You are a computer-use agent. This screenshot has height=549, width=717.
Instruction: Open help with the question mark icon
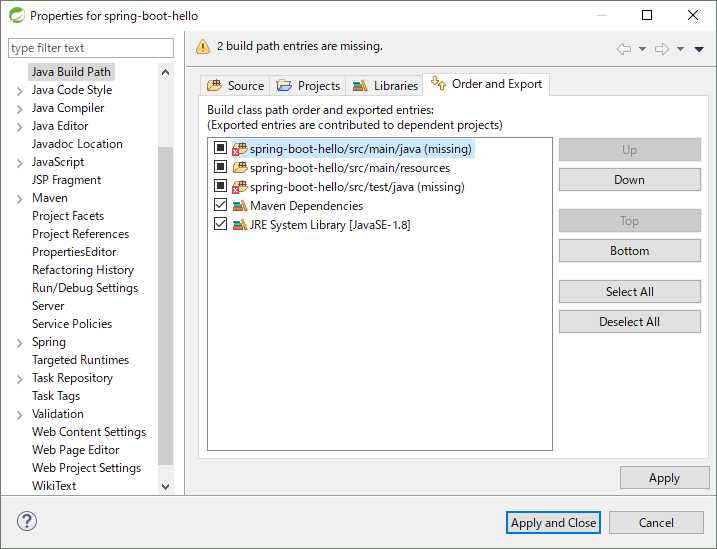tap(27, 521)
